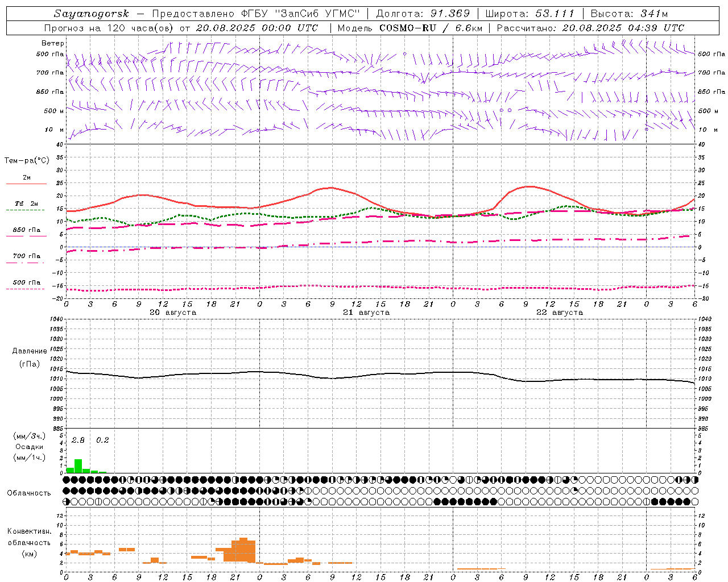Click the station name Sayanogorsk in header
Image resolution: width=728 pixels, height=582 pixels.
pyautogui.click(x=92, y=14)
